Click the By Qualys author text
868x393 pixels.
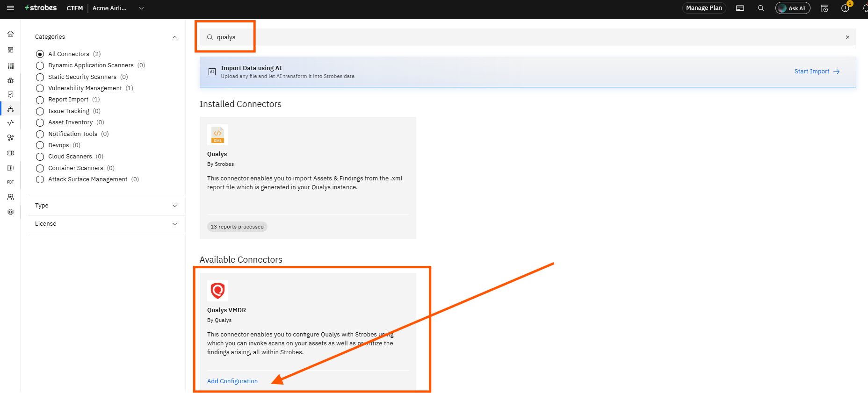[x=219, y=321]
